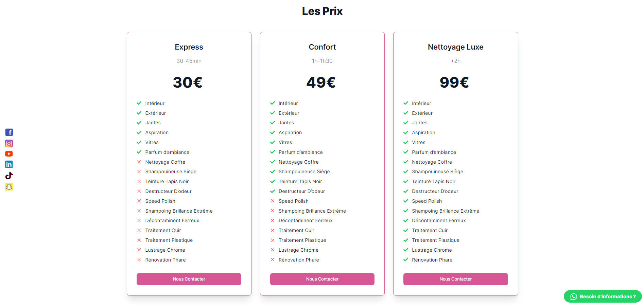644x305 pixels.
Task: Select the Express plan title
Action: (x=189, y=47)
